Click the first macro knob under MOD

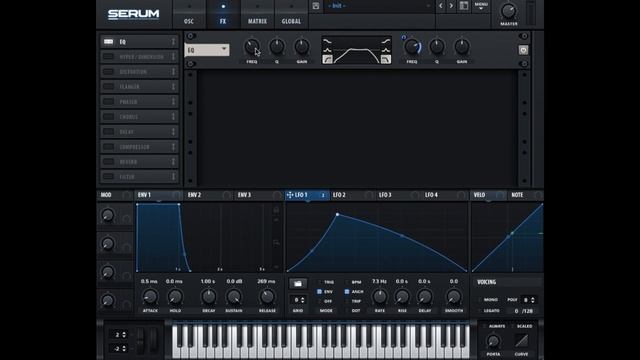(x=108, y=215)
